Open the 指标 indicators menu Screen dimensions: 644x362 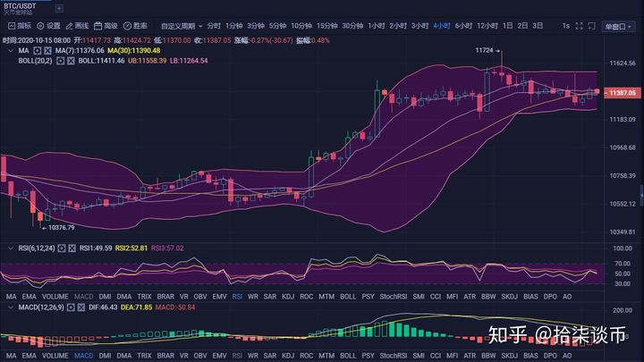pyautogui.click(x=20, y=26)
